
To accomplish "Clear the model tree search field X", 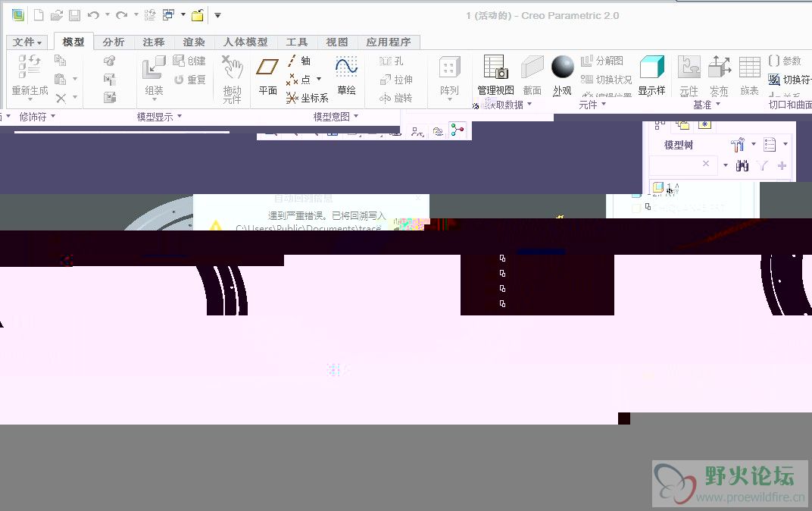I will point(706,164).
